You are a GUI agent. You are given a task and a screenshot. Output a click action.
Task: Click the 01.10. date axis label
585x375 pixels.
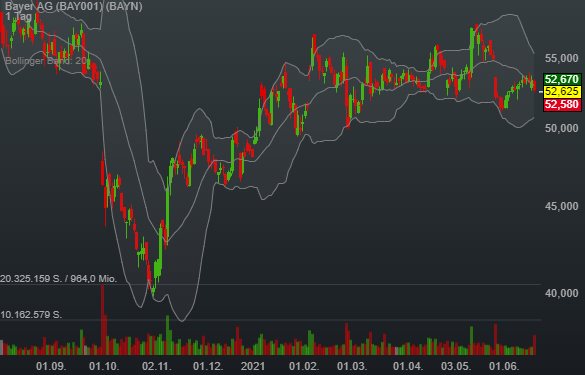[104, 366]
